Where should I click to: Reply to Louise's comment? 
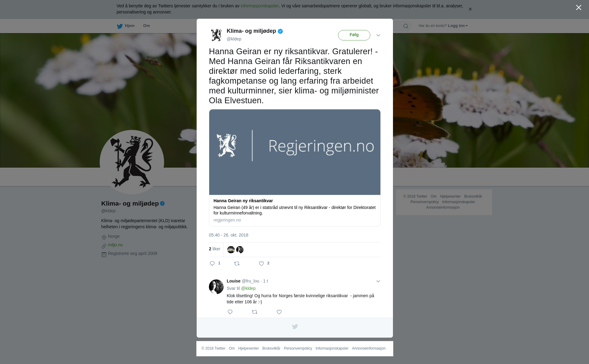point(230,312)
